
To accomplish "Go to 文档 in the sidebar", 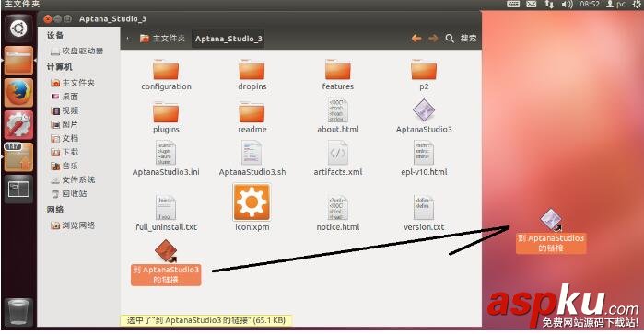I will 64,138.
